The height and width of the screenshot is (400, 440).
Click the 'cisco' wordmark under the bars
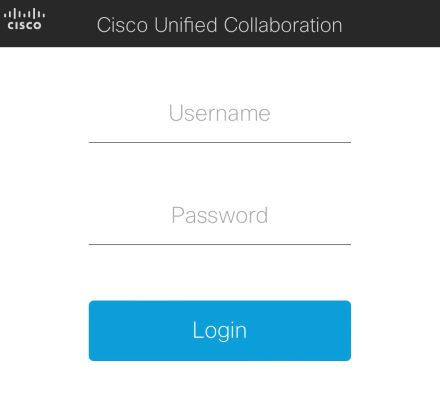(x=24, y=25)
